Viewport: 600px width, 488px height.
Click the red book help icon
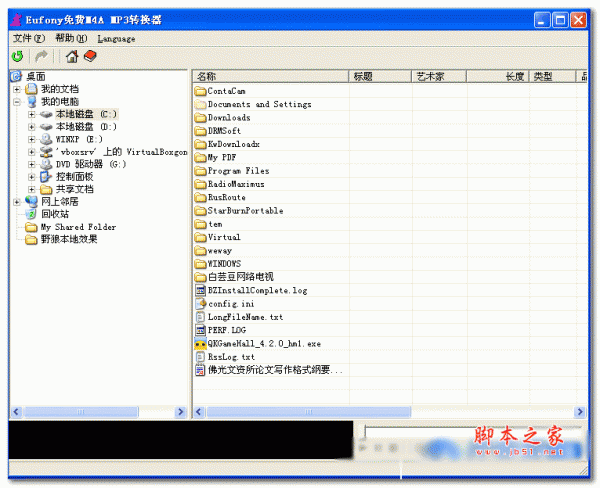pos(90,56)
